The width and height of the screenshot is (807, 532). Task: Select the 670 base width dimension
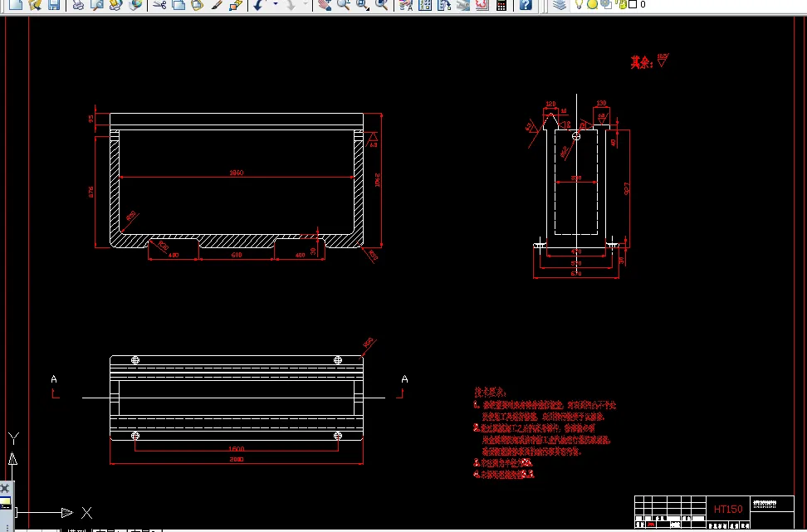pos(576,274)
